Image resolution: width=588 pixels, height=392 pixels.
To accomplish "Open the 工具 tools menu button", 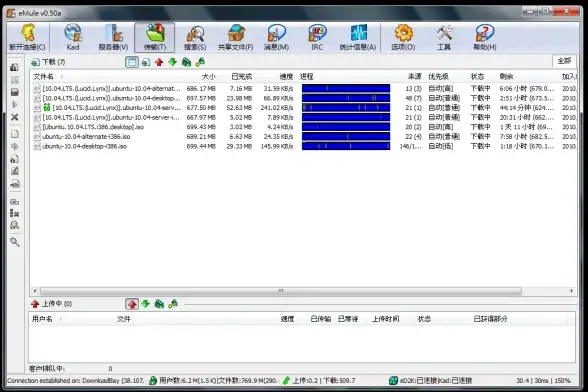I will (x=444, y=37).
